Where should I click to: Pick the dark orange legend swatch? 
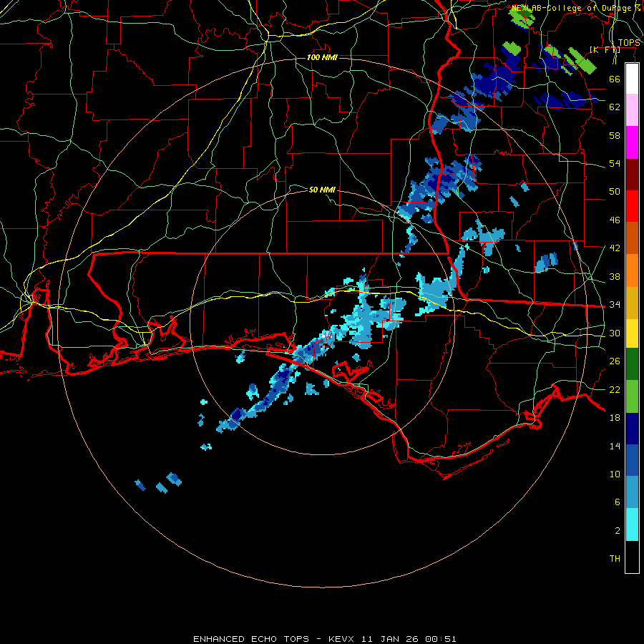632,238
